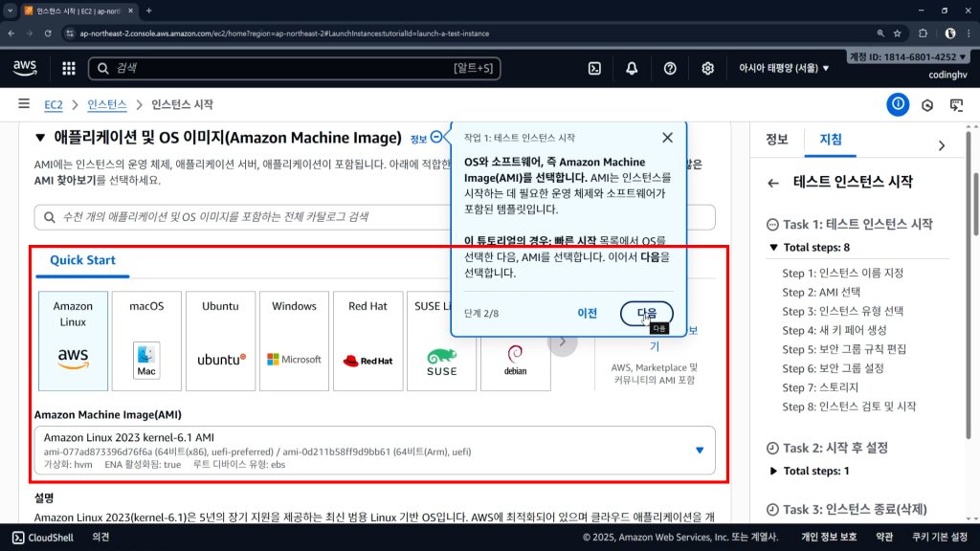Open the settings gear in AWS header
Image resolution: width=980 pixels, height=551 pixels.
(707, 68)
